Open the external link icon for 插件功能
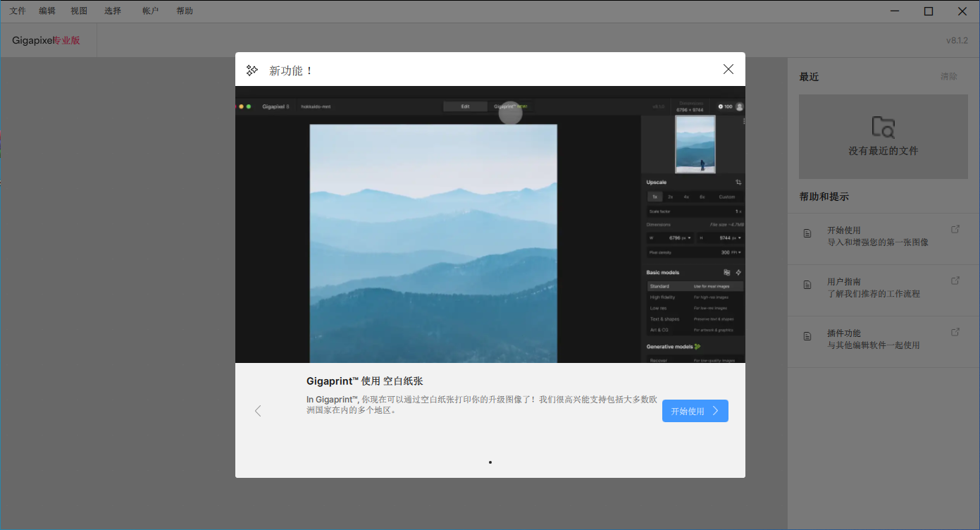 click(x=955, y=332)
